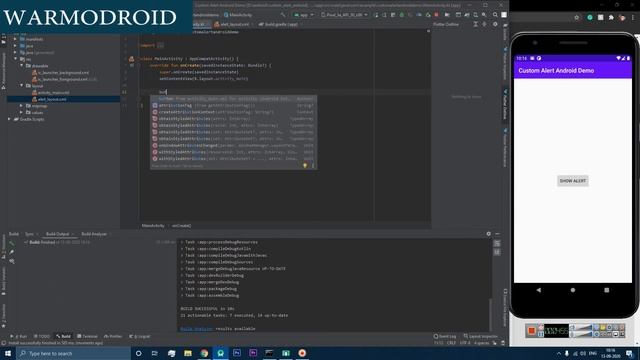The image size is (640, 360).
Task: Switch to the Build Analyzer tab
Action: pos(94,234)
